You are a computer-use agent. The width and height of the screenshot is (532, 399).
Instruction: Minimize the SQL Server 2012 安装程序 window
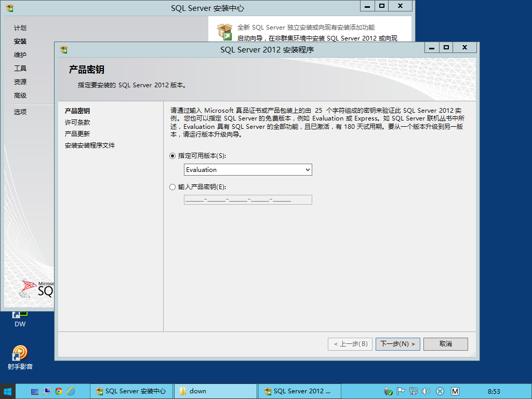pyautogui.click(x=432, y=47)
